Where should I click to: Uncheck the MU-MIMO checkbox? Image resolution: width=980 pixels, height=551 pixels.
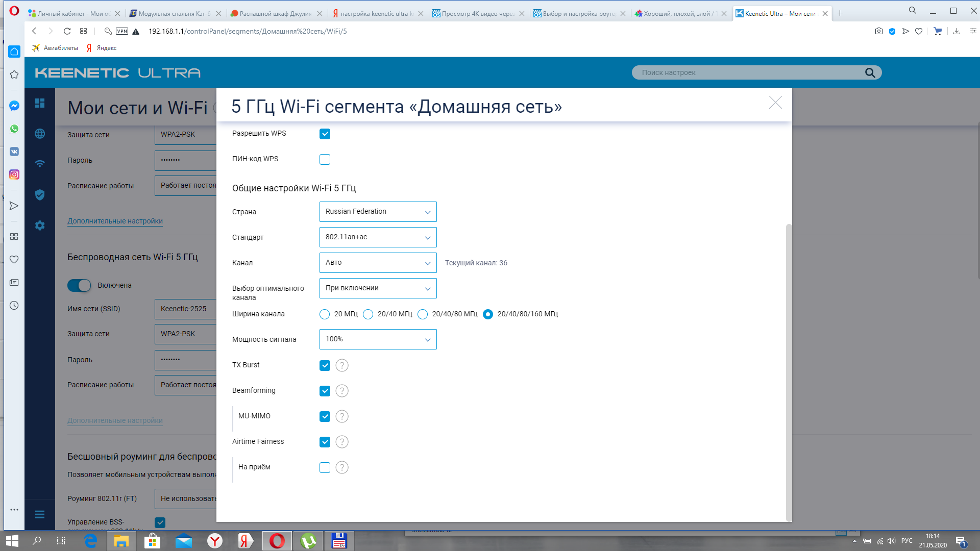click(325, 416)
